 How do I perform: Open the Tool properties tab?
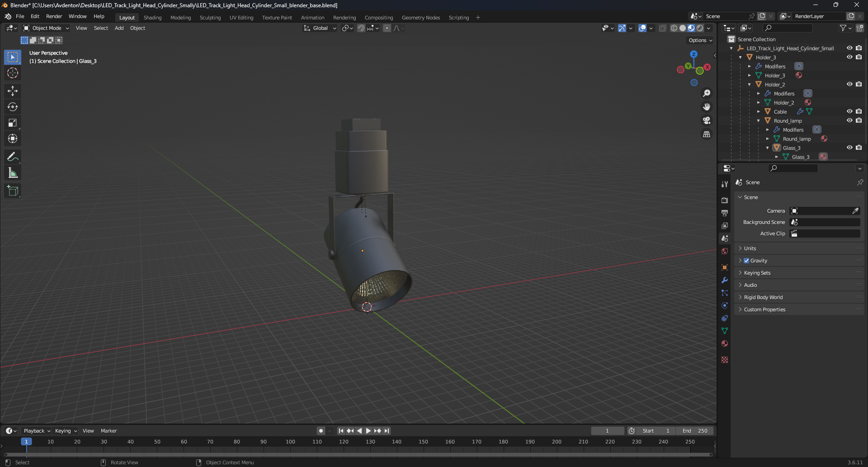(725, 184)
